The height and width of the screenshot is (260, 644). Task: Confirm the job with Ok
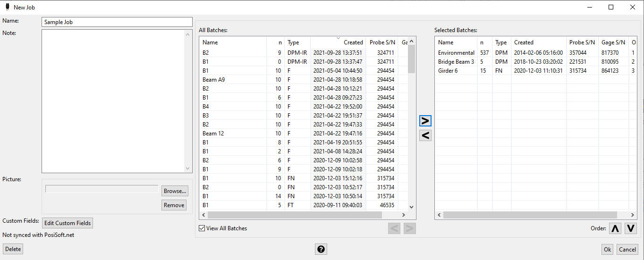click(x=607, y=250)
